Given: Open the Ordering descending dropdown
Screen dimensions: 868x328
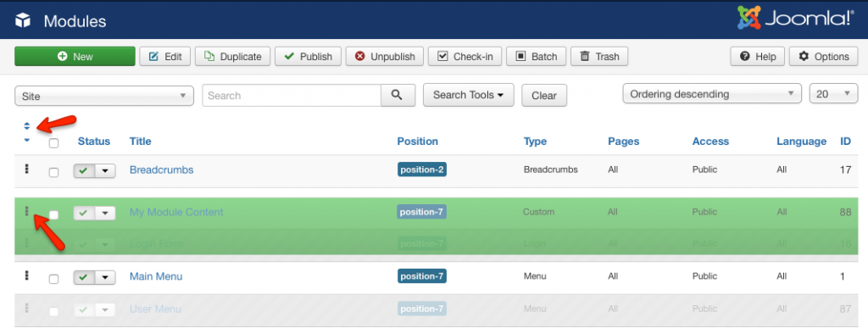Looking at the screenshot, I should pyautogui.click(x=712, y=93).
